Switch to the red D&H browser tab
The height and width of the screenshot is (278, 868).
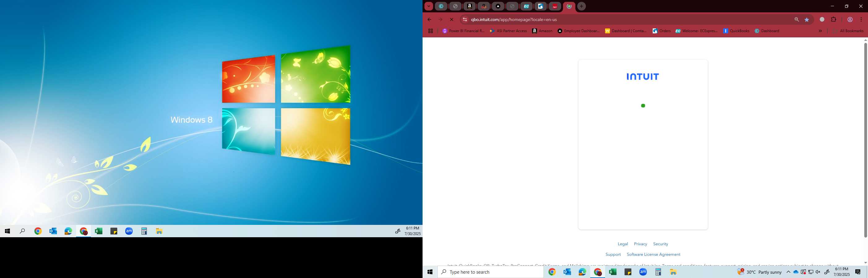(x=555, y=6)
